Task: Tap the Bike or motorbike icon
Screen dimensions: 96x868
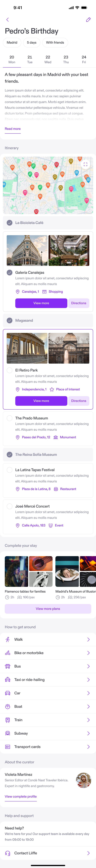Action: (x=8, y=653)
